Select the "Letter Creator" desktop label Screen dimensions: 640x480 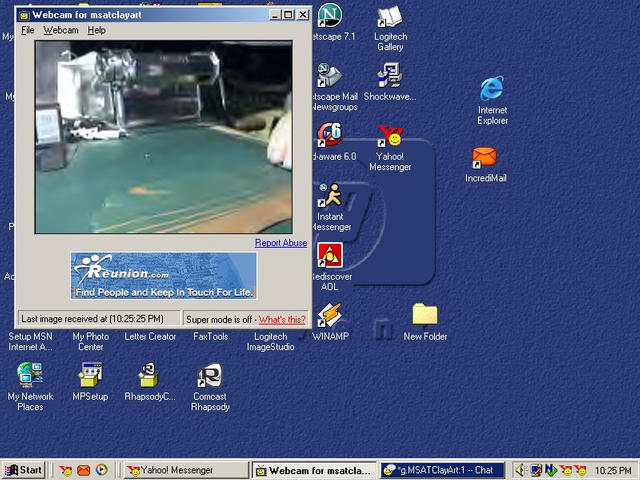(150, 337)
